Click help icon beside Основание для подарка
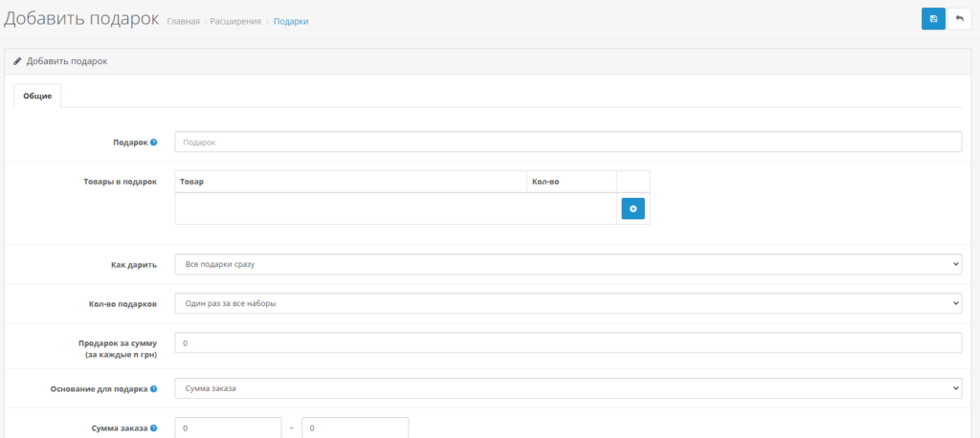Screen dimensions: 980x438 (x=154, y=389)
